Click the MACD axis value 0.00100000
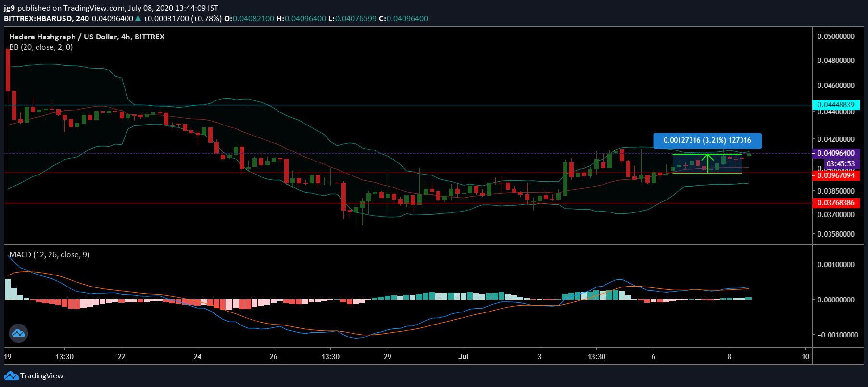This screenshot has height=387, width=868. (836, 265)
